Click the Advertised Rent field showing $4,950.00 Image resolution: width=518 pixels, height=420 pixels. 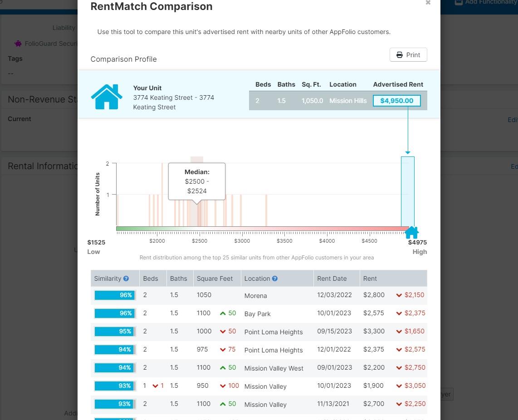click(397, 101)
